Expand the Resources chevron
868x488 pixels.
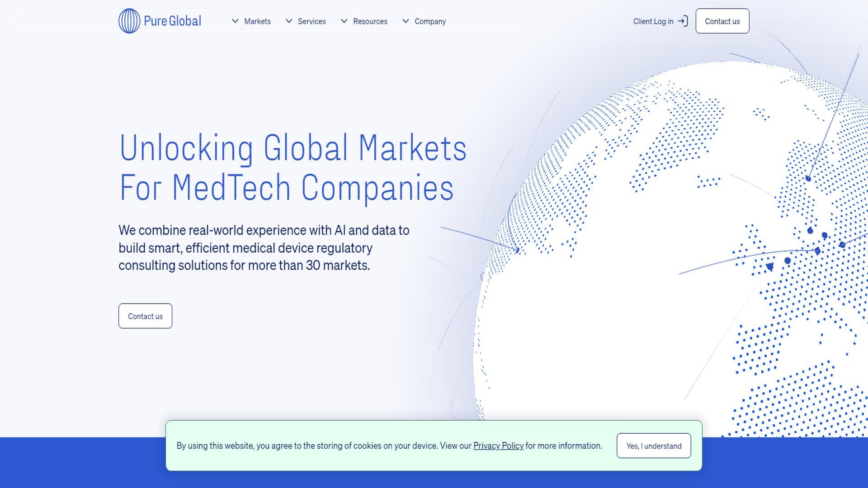click(344, 21)
